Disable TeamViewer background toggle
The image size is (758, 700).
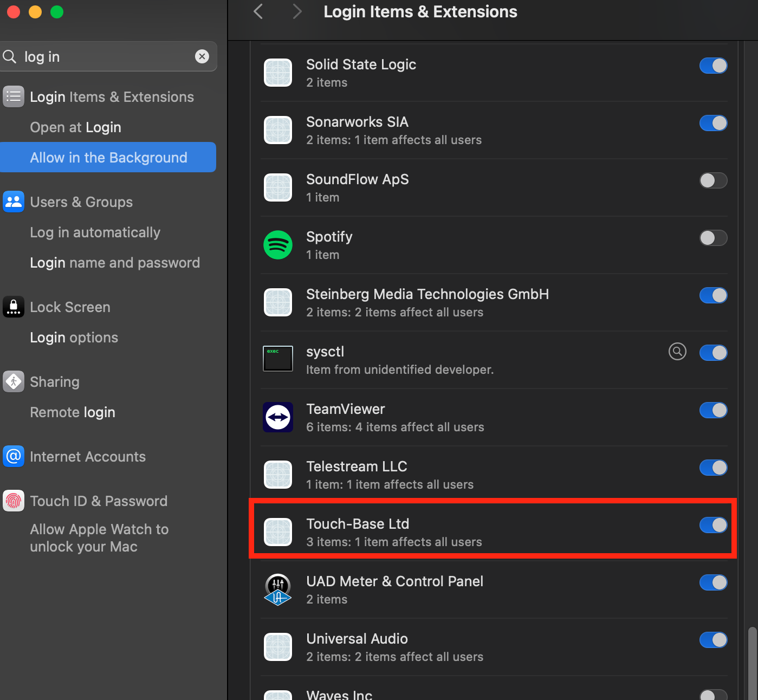pyautogui.click(x=713, y=410)
